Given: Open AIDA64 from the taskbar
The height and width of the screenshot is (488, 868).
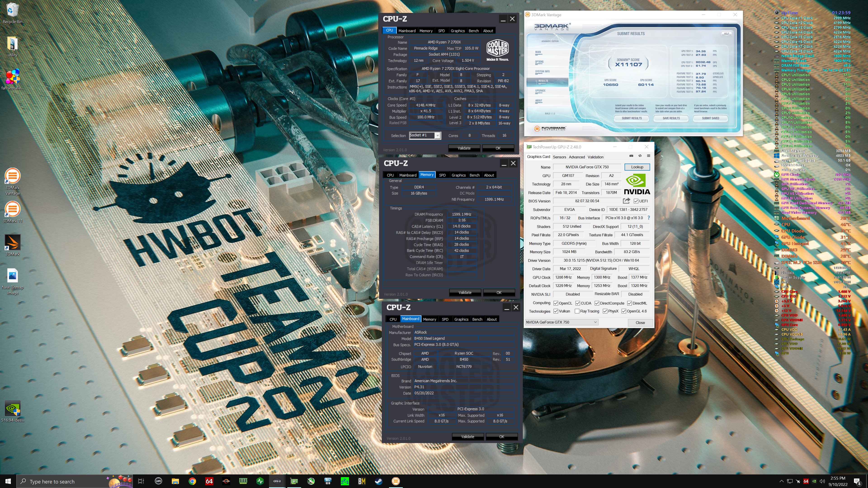Looking at the screenshot, I should [x=209, y=481].
